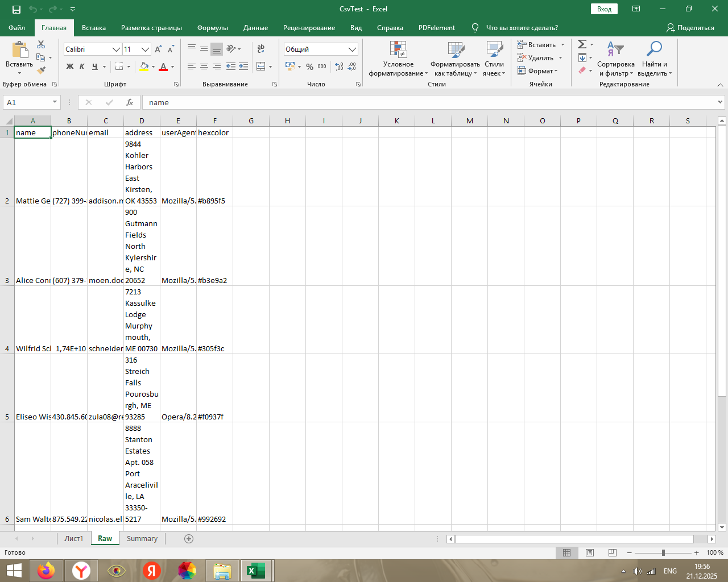Click the Поделиться share button

click(690, 28)
